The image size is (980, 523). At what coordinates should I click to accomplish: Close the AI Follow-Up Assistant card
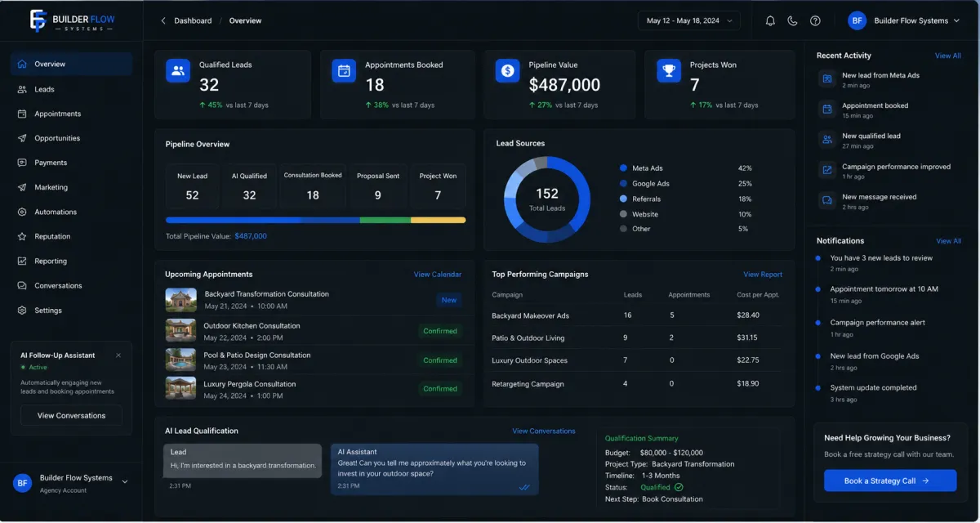(x=118, y=355)
